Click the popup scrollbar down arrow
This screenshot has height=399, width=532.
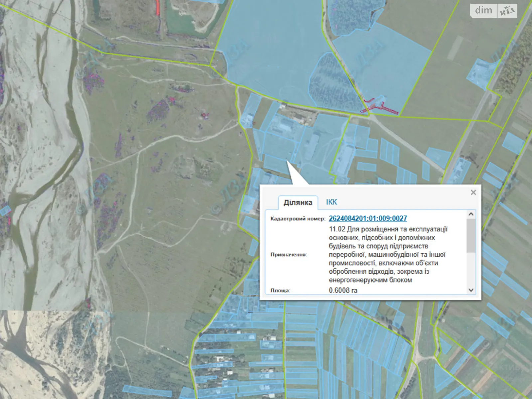pos(471,290)
